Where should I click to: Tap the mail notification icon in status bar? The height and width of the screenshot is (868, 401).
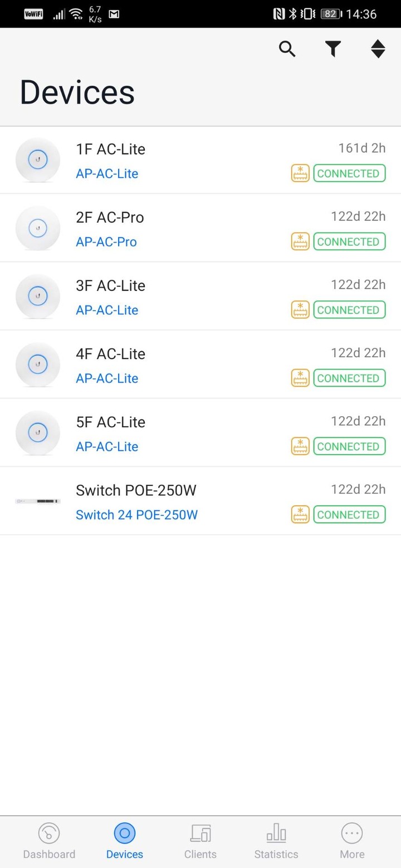coord(114,14)
